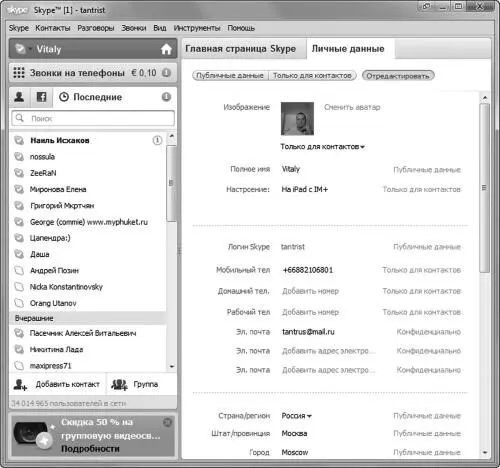Image resolution: width=500 pixels, height=468 pixels.
Task: Click mobile number +66882106801
Action: (x=308, y=270)
